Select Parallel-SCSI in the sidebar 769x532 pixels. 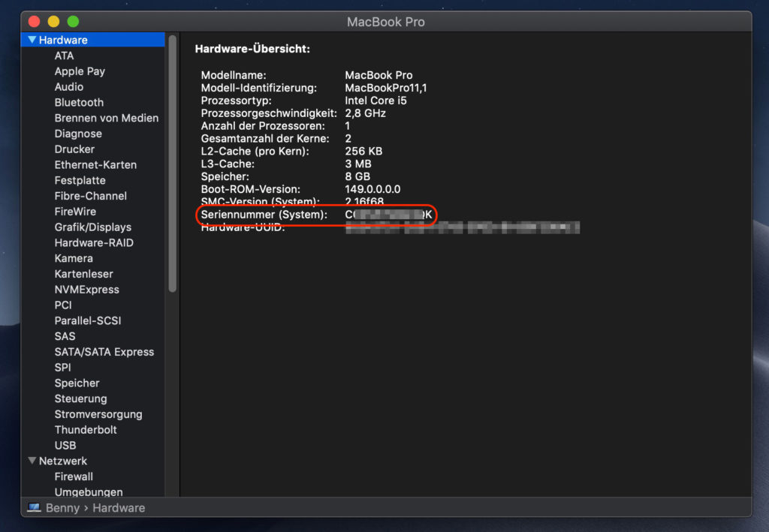click(87, 320)
